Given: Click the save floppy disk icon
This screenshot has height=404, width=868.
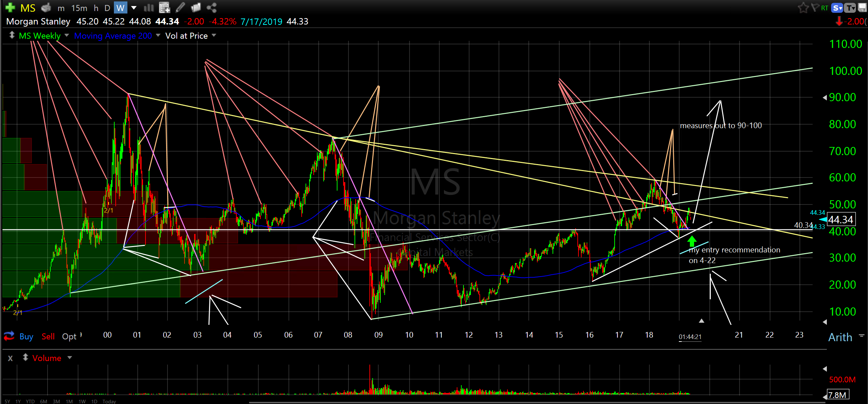Looking at the screenshot, I should (x=862, y=8).
